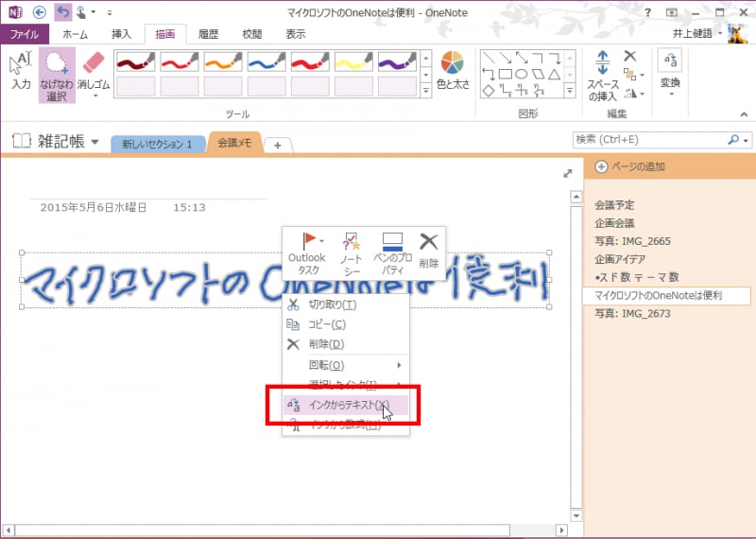Collapse the ribbon chevron
This screenshot has height=539, width=756.
tap(744, 114)
